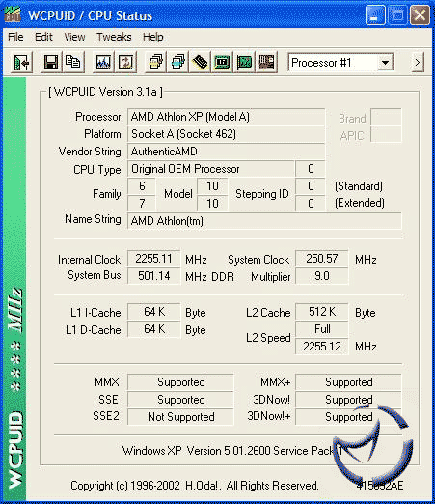Image resolution: width=435 pixels, height=504 pixels.
Task: Click the MMX+ Supported field
Action: (348, 382)
